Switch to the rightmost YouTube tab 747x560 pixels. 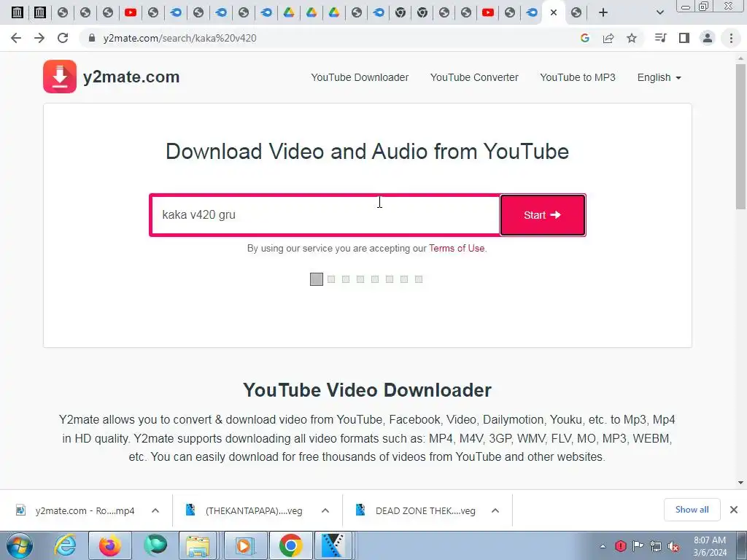point(487,12)
